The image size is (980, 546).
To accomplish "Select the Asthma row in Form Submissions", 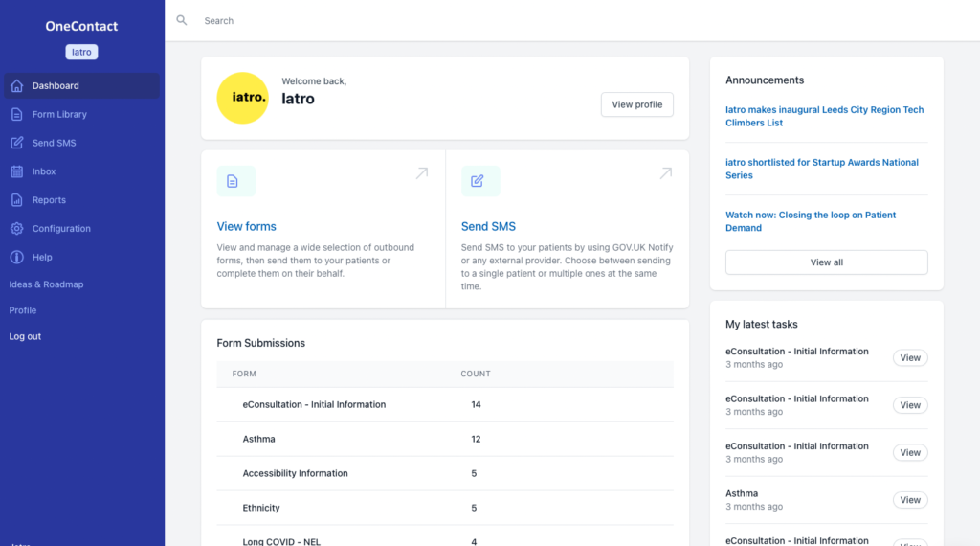I will [x=445, y=439].
